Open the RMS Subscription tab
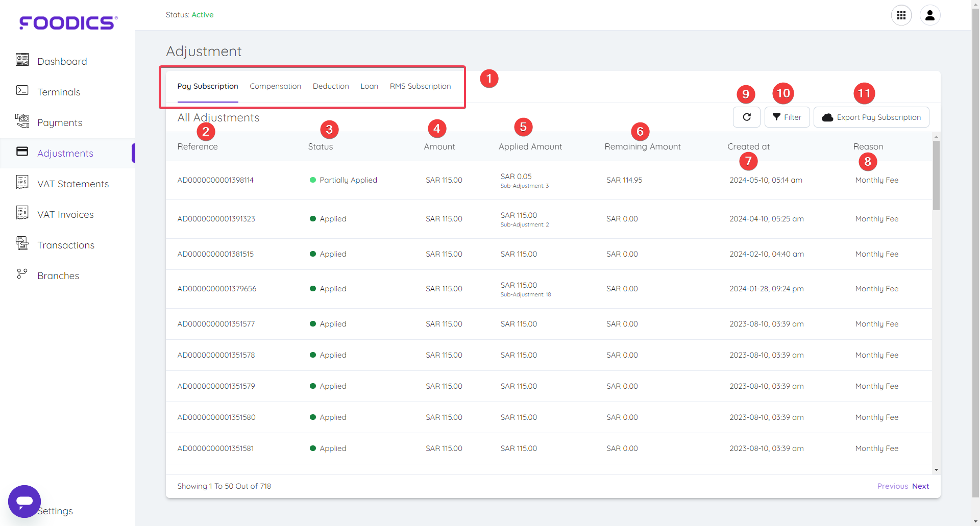The width and height of the screenshot is (980, 526). [420, 86]
